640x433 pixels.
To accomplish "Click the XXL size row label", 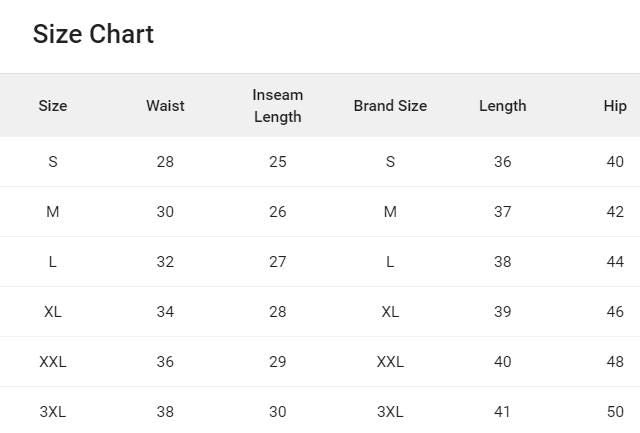I will point(53,362).
